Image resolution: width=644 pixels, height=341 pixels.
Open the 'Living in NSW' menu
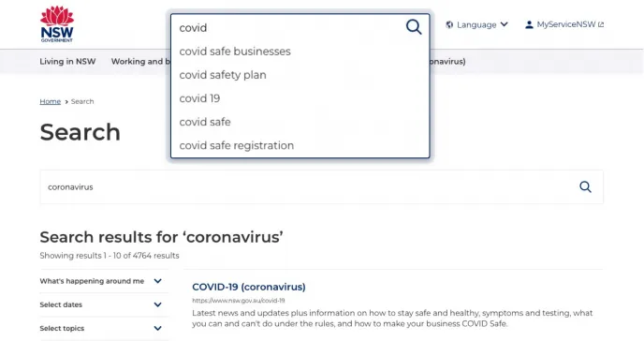[67, 62]
